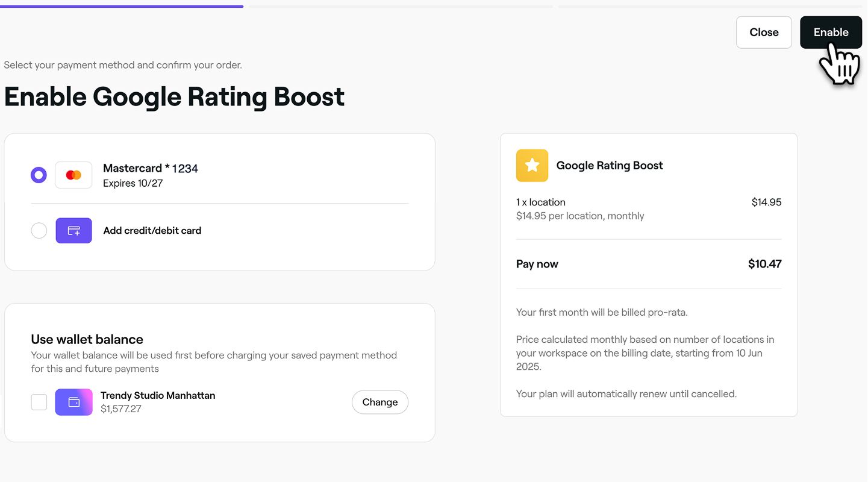The height and width of the screenshot is (482, 868).
Task: Click the Add credit/debit card label
Action: click(x=152, y=231)
